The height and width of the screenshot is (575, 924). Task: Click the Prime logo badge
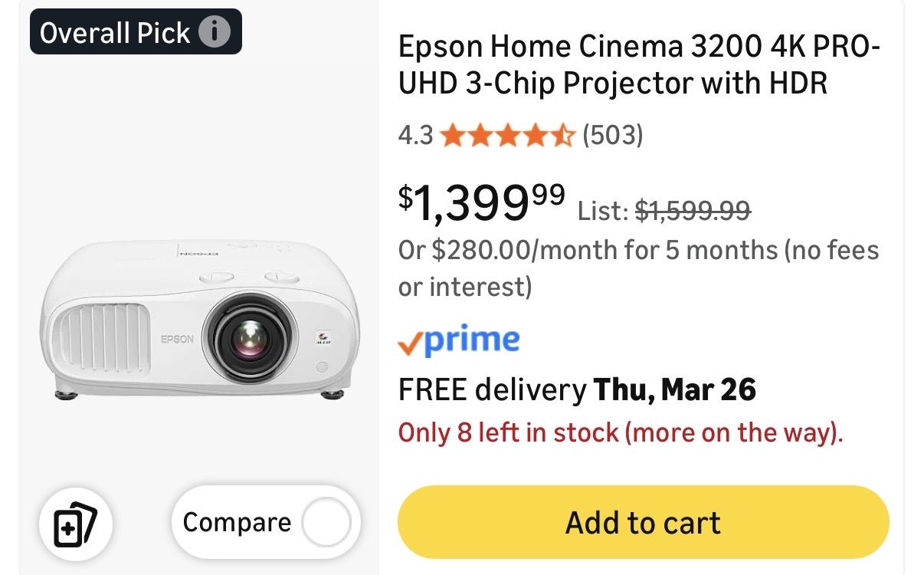[x=459, y=340]
